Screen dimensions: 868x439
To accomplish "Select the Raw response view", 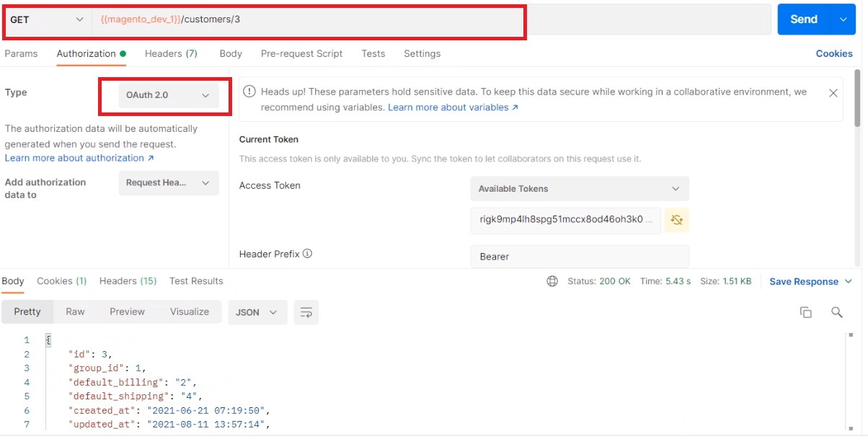I will click(x=75, y=312).
